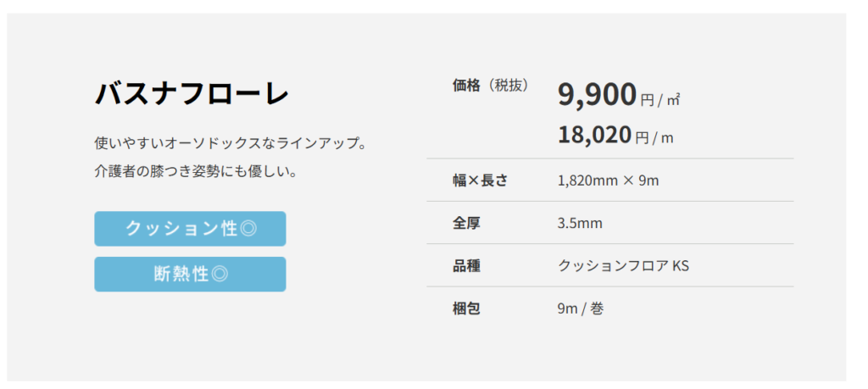Click the 9,900 円/㎡ price
868x389 pixels.
(x=619, y=95)
